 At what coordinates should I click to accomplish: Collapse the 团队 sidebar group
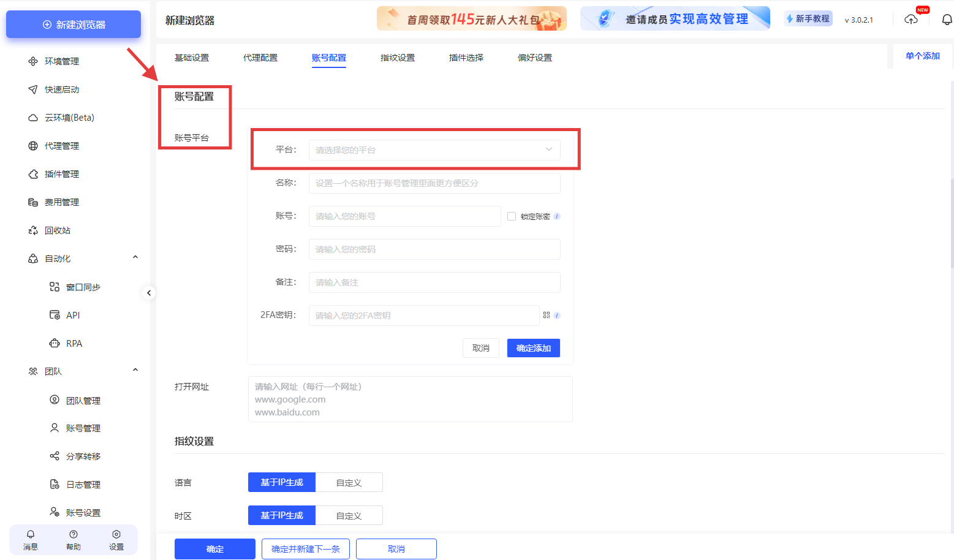pos(135,370)
